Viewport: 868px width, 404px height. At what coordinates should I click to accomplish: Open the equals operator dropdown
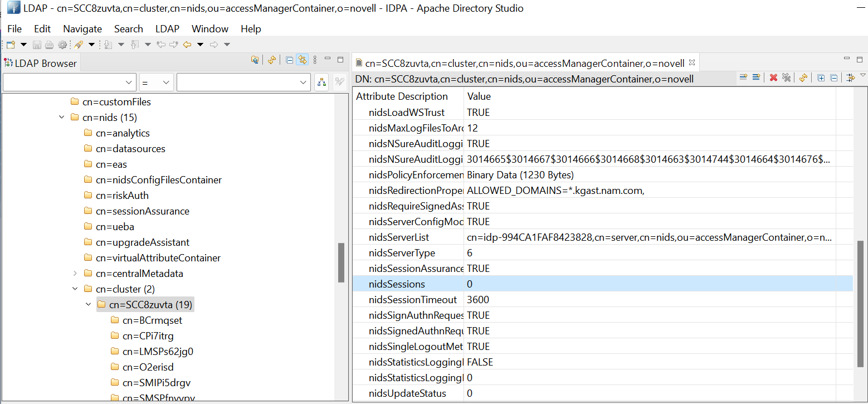coord(165,82)
